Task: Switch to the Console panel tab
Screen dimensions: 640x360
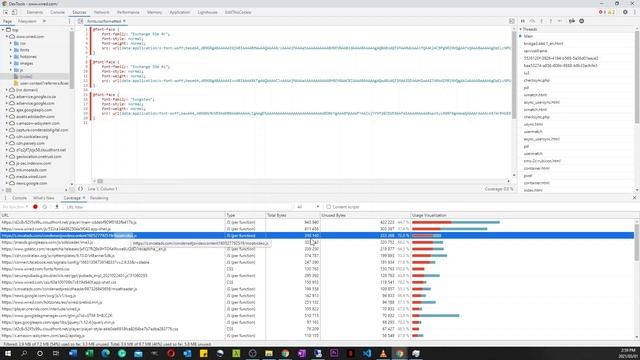Action: click(x=57, y=12)
